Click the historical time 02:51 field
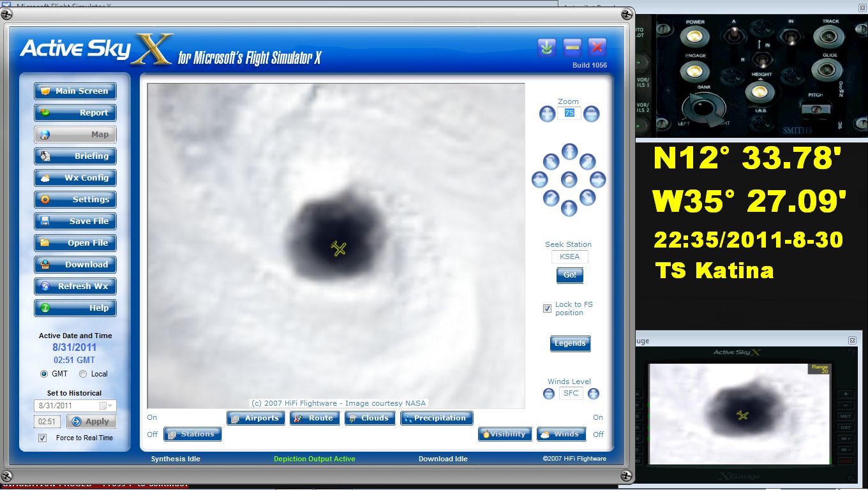Screen dimensions: 868x490 coord(48,422)
